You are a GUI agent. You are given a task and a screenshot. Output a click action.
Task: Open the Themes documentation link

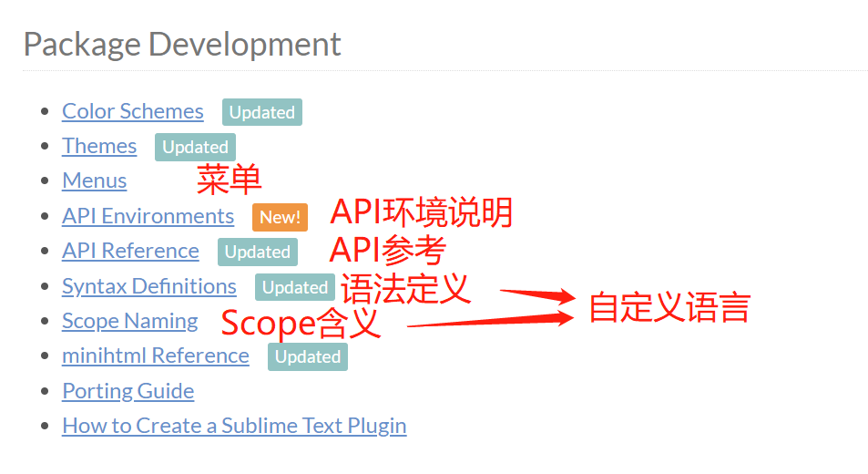pyautogui.click(x=99, y=146)
